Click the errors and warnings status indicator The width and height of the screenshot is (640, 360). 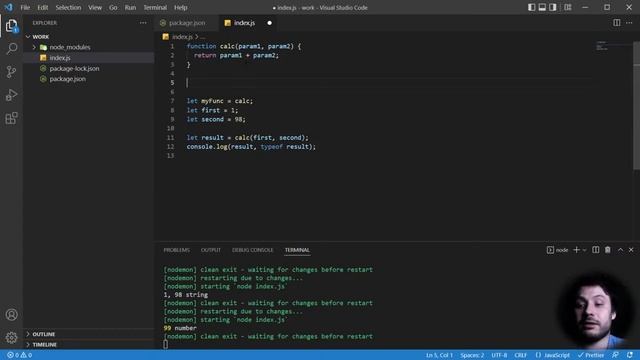point(20,355)
